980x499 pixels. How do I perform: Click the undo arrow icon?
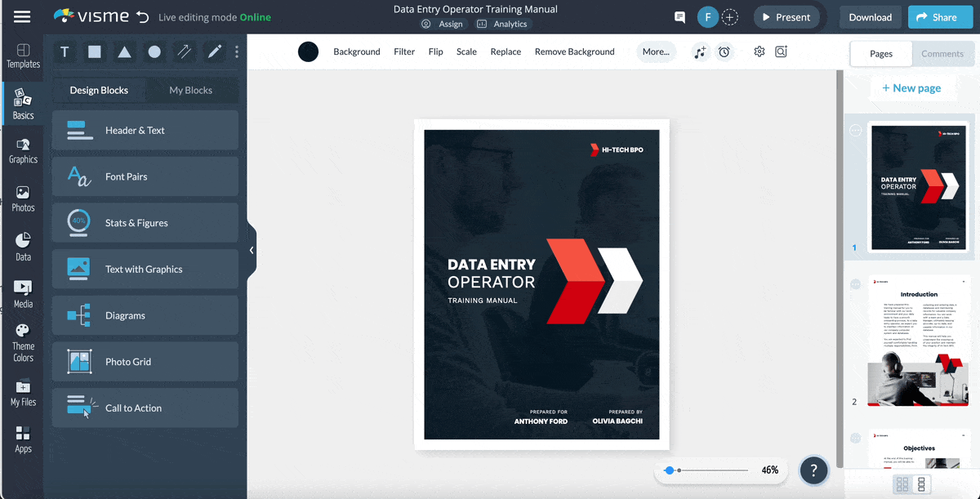point(143,17)
